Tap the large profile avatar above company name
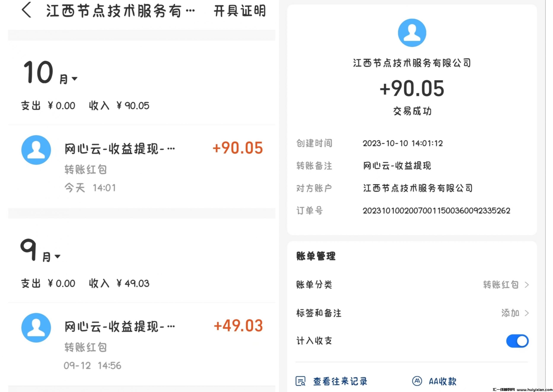This screenshot has width=553, height=392. (412, 33)
